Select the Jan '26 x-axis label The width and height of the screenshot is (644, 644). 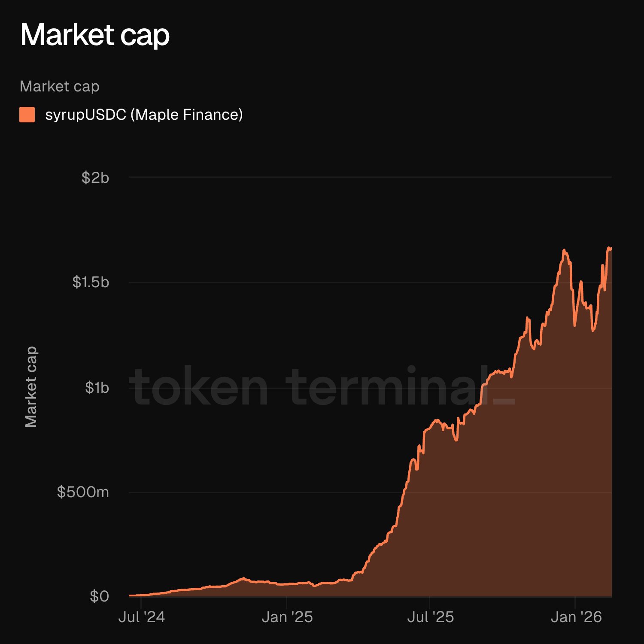tap(576, 617)
